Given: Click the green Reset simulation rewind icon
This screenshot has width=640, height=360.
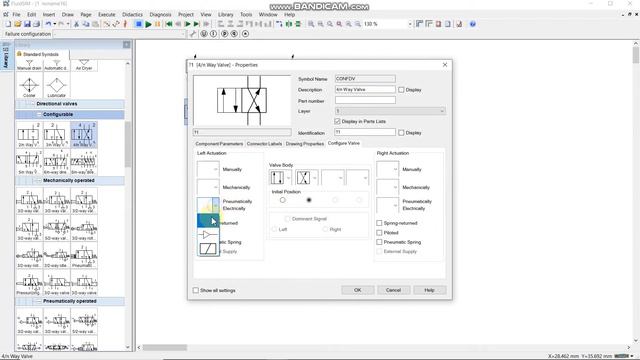Looking at the screenshot, I should (x=169, y=24).
